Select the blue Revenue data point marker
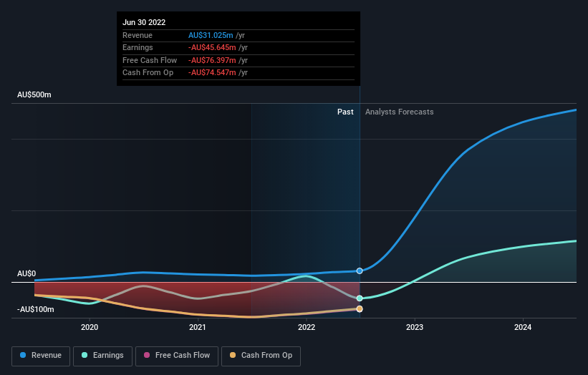Screen dimensions: 588x375 pyautogui.click(x=360, y=271)
